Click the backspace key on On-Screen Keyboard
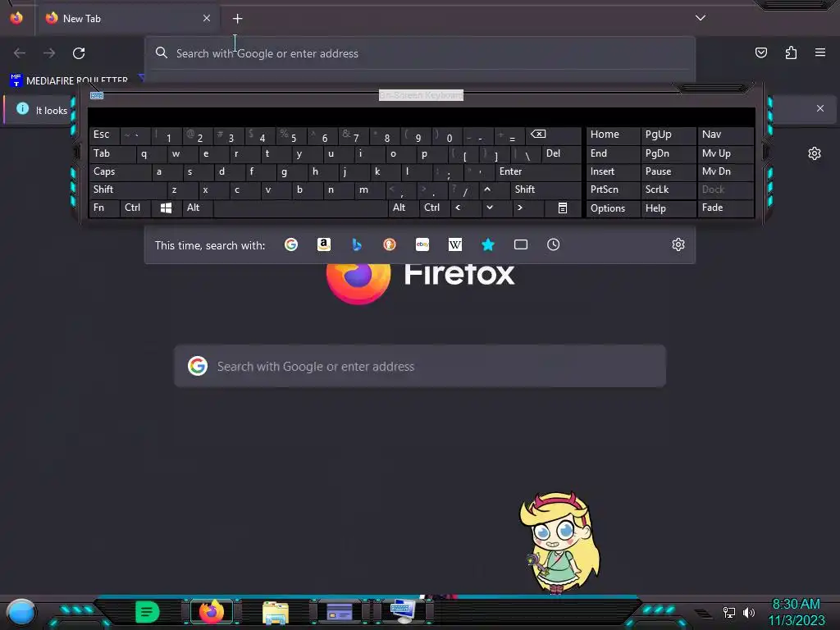The image size is (840, 630). click(x=554, y=135)
